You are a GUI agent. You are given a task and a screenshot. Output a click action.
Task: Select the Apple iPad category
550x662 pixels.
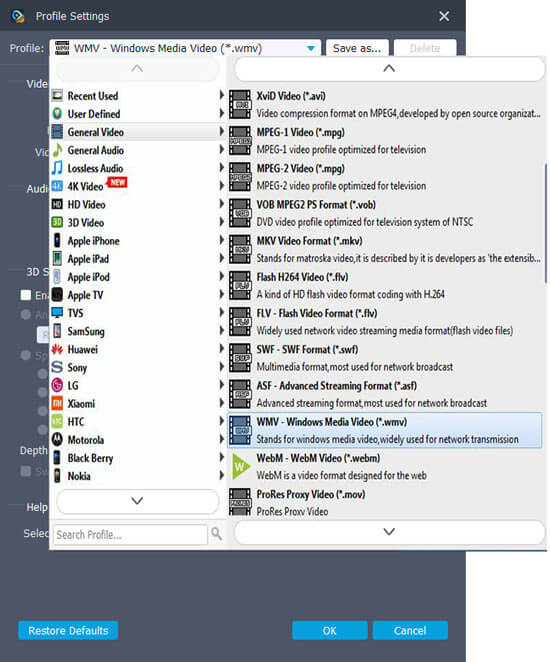point(138,258)
